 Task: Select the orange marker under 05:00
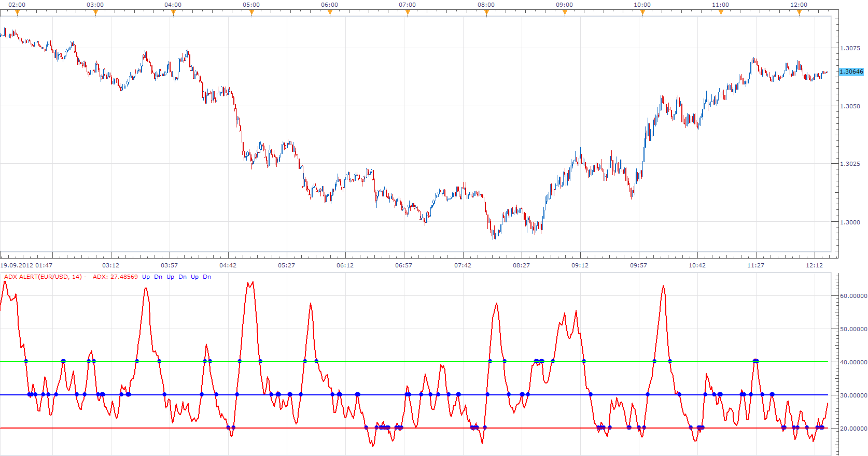[251, 13]
